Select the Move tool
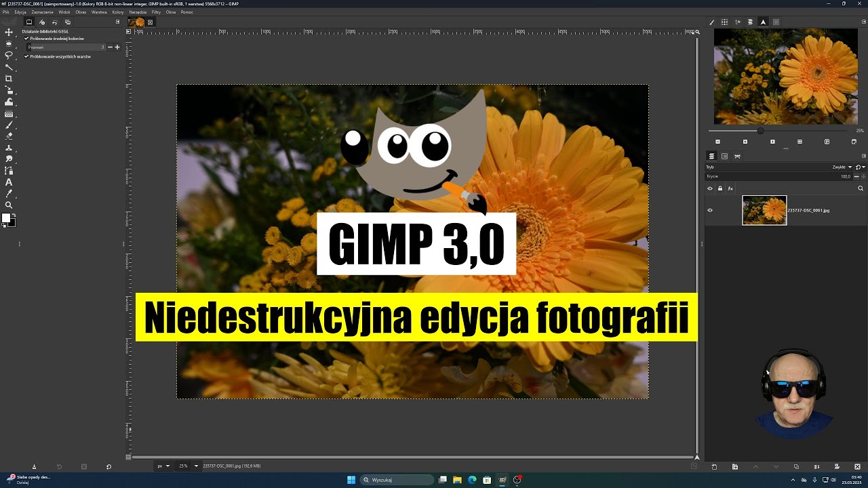Screen dimensions: 868x488 click(9, 32)
